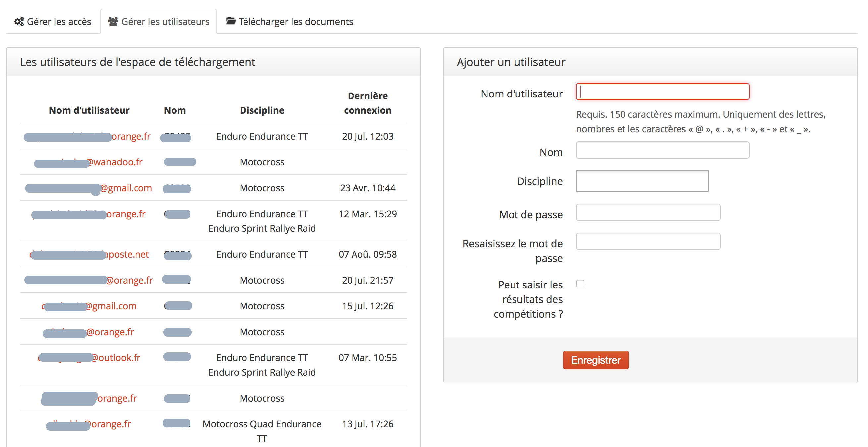Open user connected 15 Jul. 12:26
The width and height of the screenshot is (868, 447).
tap(89, 306)
